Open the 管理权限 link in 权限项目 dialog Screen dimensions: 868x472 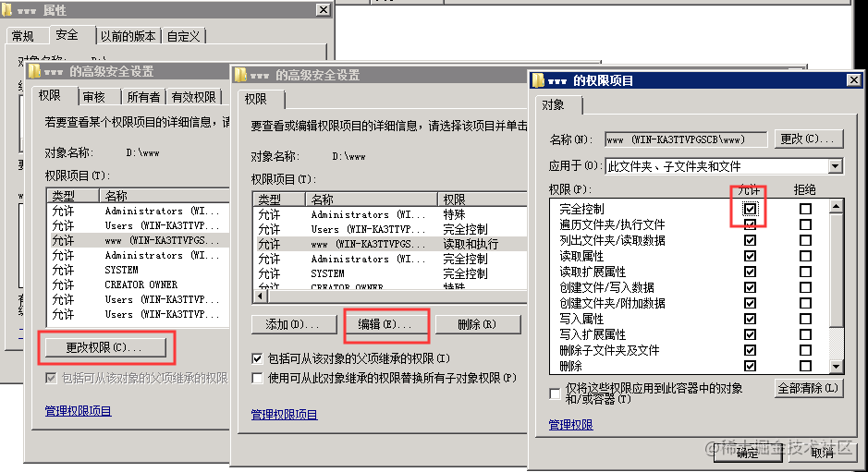pos(570,425)
